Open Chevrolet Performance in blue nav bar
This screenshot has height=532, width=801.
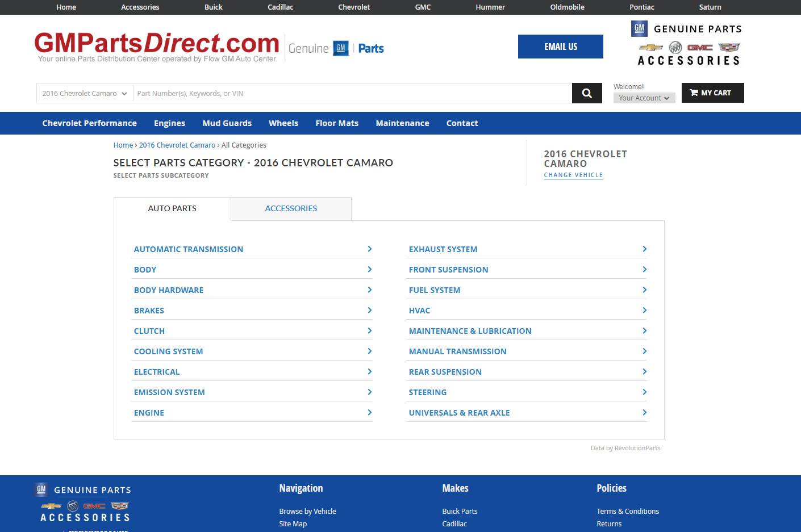[90, 123]
